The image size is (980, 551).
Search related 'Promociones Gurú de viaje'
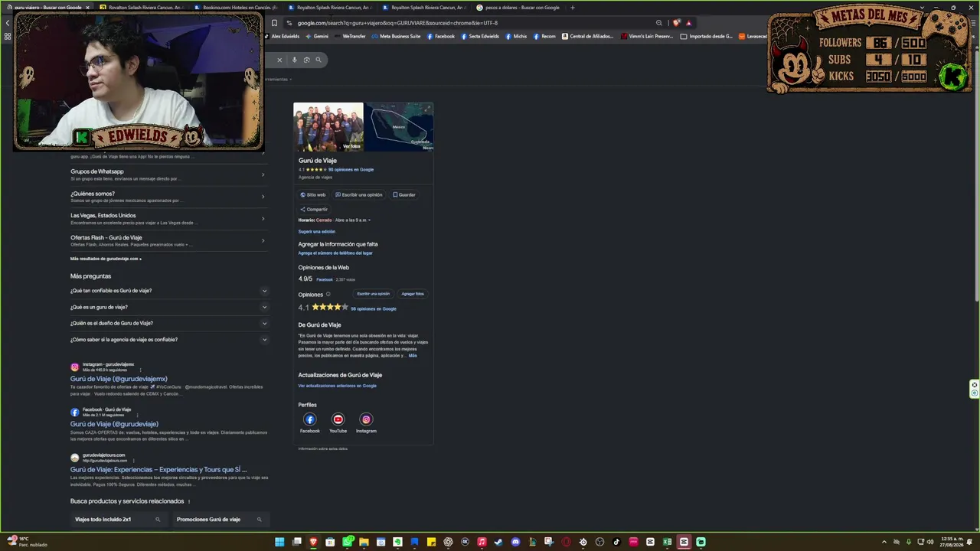click(219, 520)
